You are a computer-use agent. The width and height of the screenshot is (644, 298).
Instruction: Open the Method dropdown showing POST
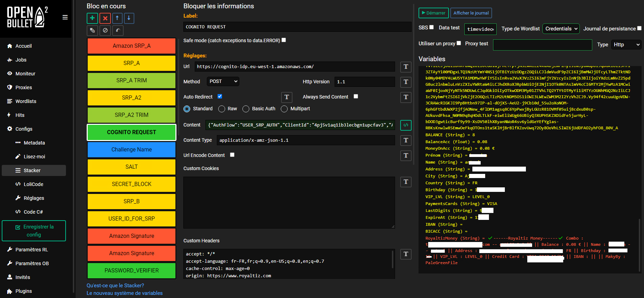(x=223, y=82)
